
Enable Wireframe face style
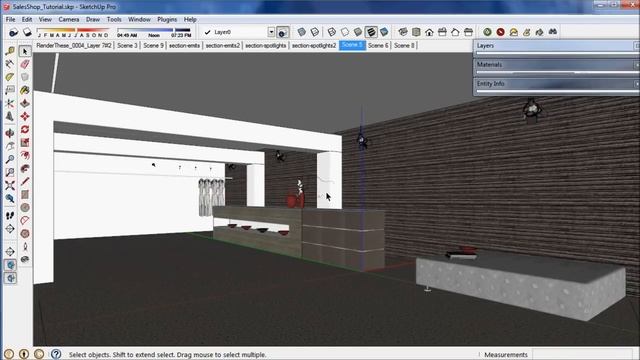(332, 32)
